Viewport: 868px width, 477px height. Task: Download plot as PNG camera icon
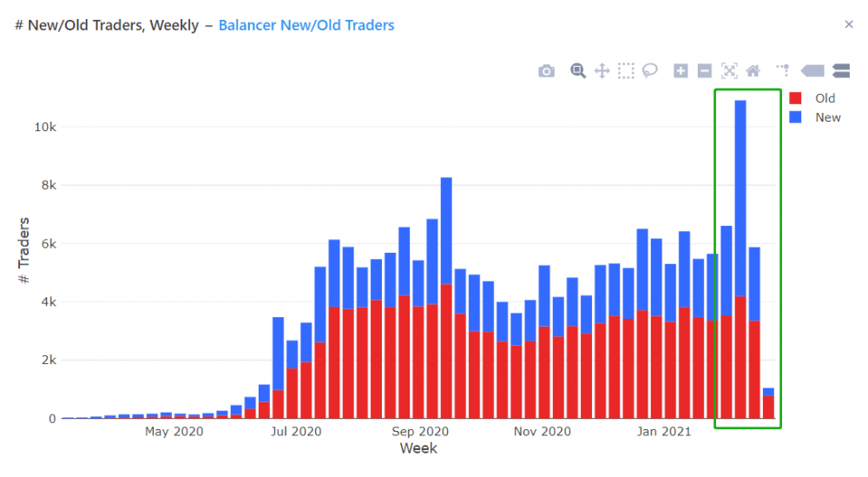point(546,71)
